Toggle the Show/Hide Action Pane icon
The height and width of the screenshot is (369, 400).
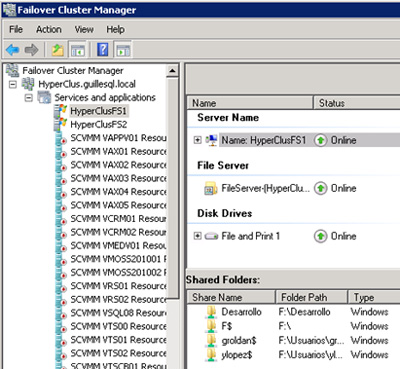123,50
